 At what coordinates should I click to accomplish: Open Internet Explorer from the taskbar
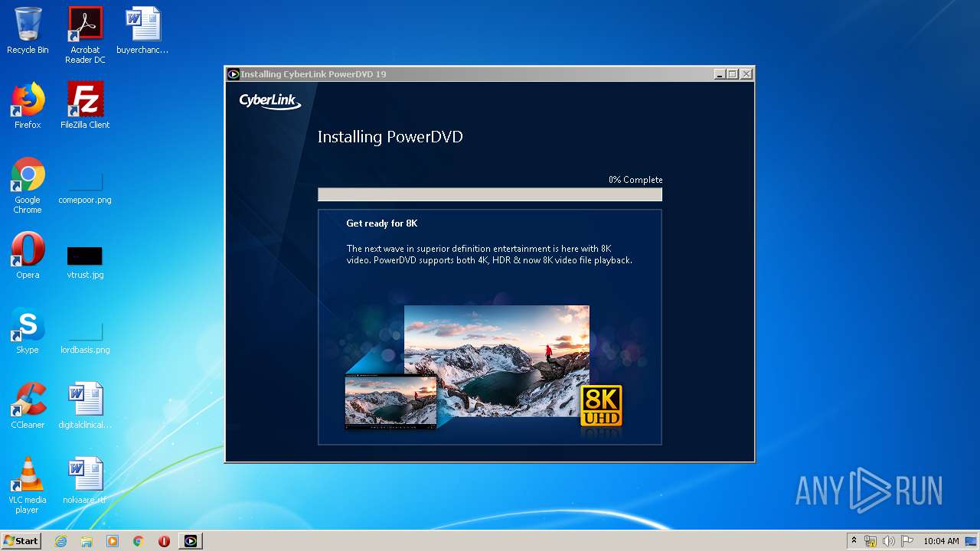(60, 541)
